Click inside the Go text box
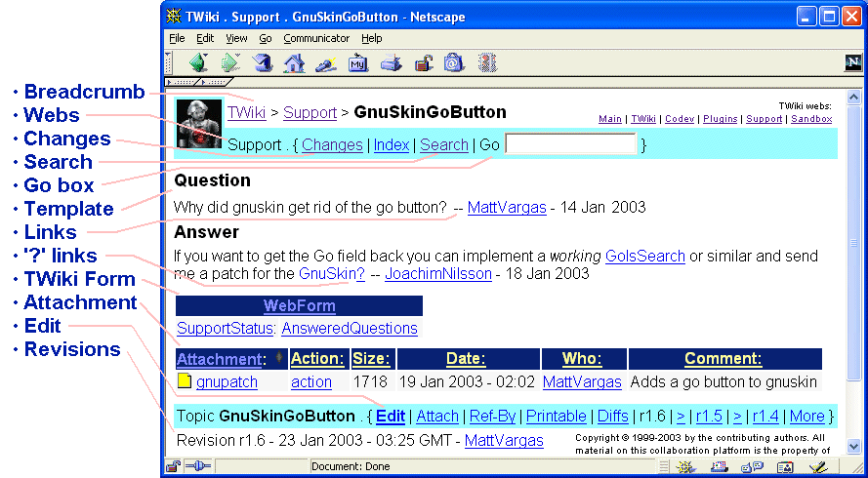This screenshot has width=868, height=478. tap(570, 144)
